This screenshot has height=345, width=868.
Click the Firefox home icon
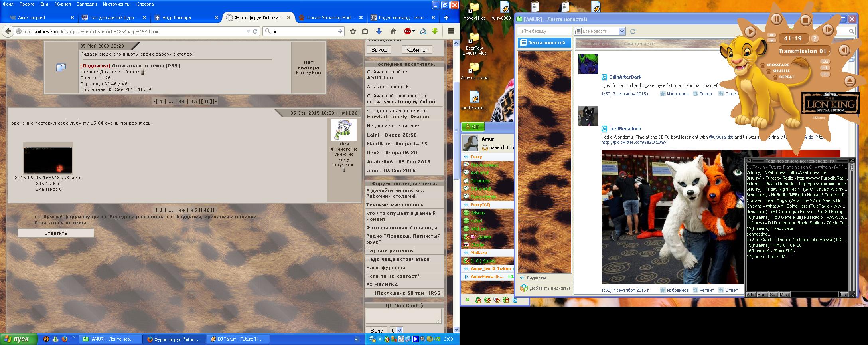coord(393,31)
